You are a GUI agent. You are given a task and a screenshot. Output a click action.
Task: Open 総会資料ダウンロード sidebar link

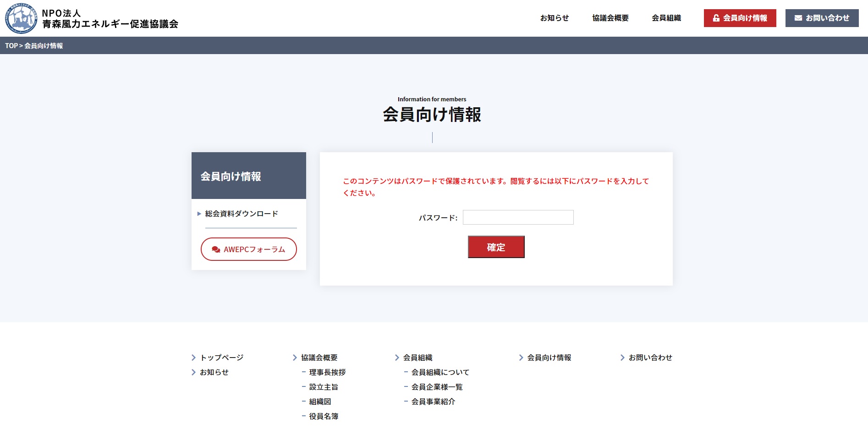pyautogui.click(x=242, y=214)
